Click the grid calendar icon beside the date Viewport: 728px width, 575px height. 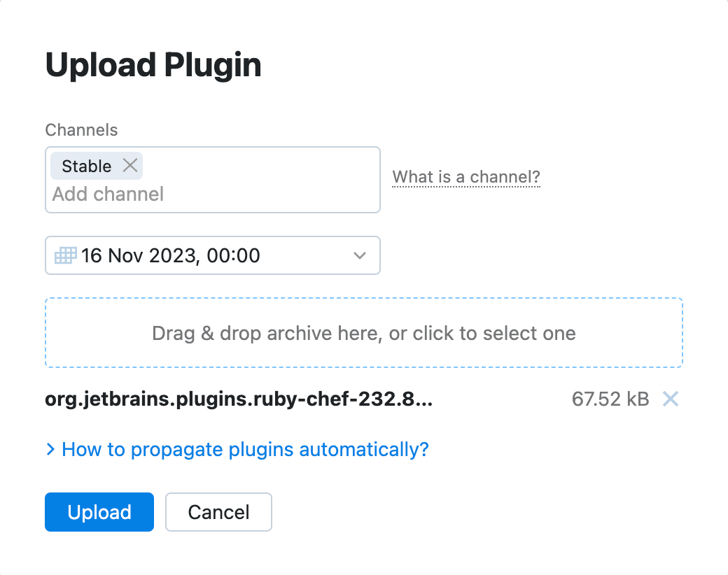(x=64, y=255)
